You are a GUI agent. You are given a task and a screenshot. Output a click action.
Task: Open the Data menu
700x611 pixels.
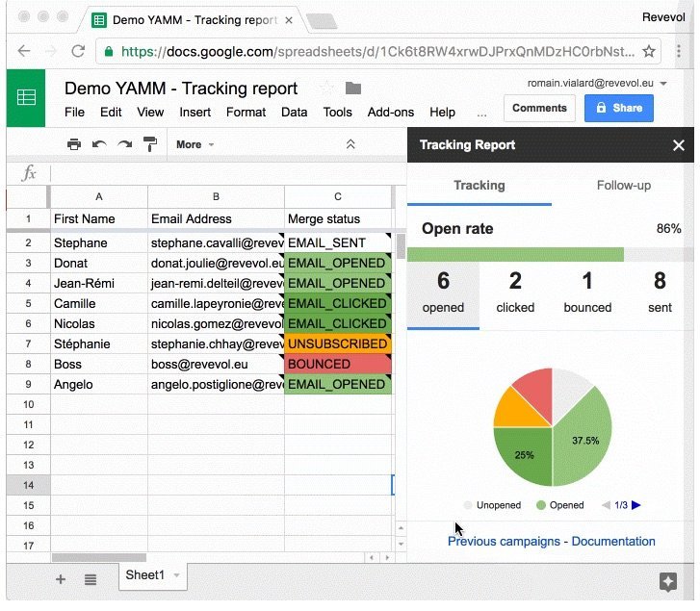(295, 112)
